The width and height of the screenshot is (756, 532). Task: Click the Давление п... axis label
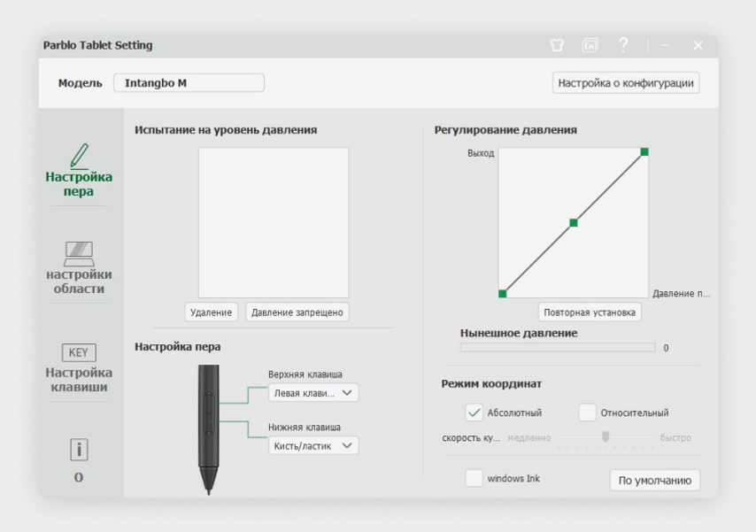[x=682, y=293]
